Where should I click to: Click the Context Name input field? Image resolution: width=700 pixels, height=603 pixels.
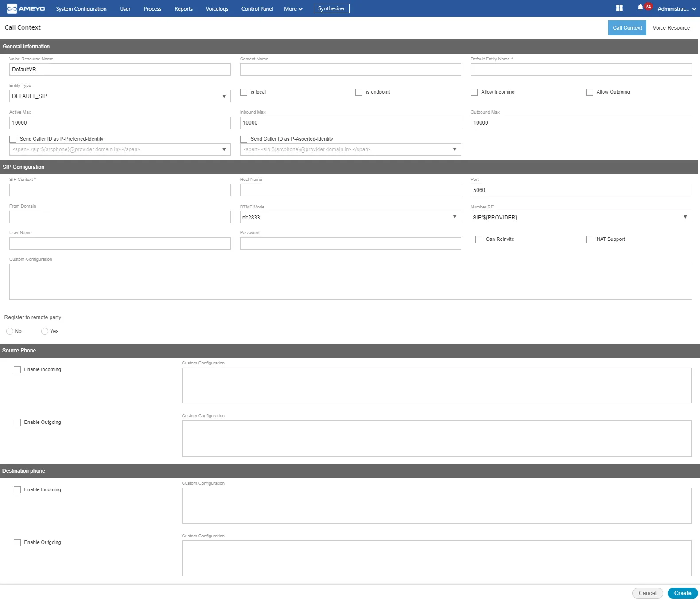pos(350,70)
